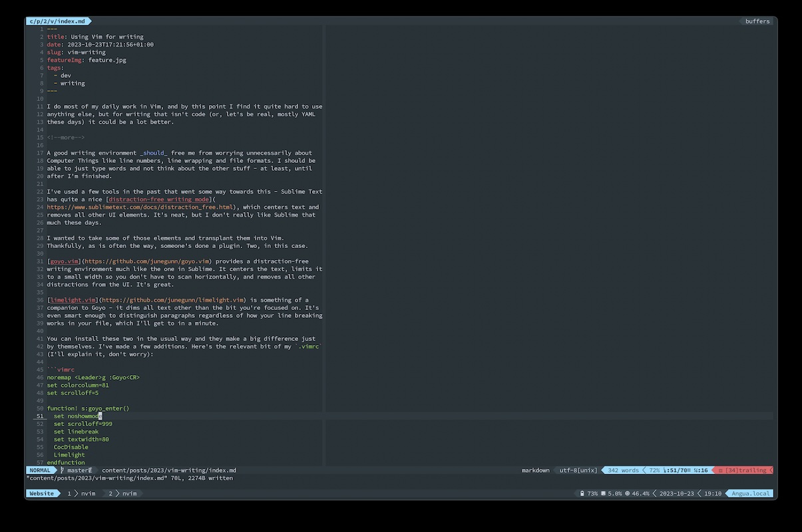Click the Angua.local hostname
Viewport: 802px width, 532px height.
[751, 493]
